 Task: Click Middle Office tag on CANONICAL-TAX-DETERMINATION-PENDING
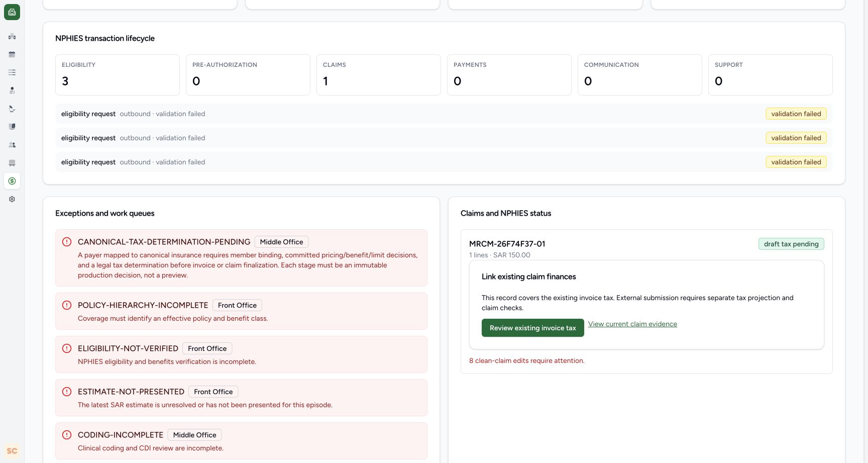[281, 242]
